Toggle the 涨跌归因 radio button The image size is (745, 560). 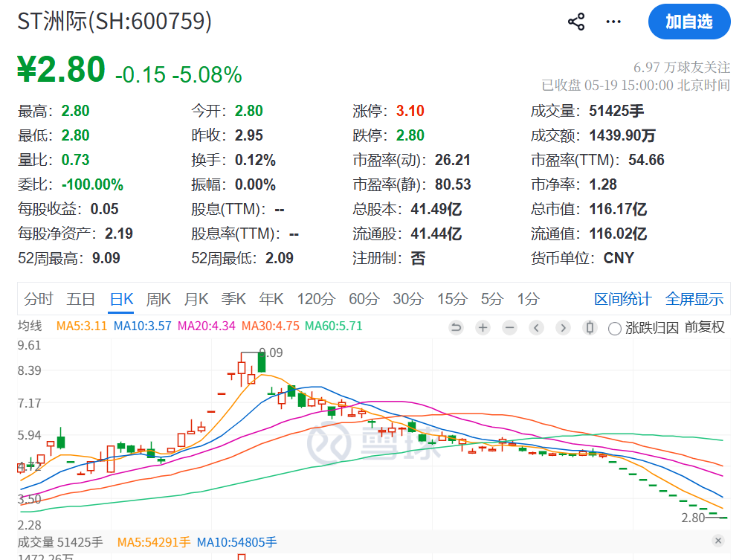[615, 329]
